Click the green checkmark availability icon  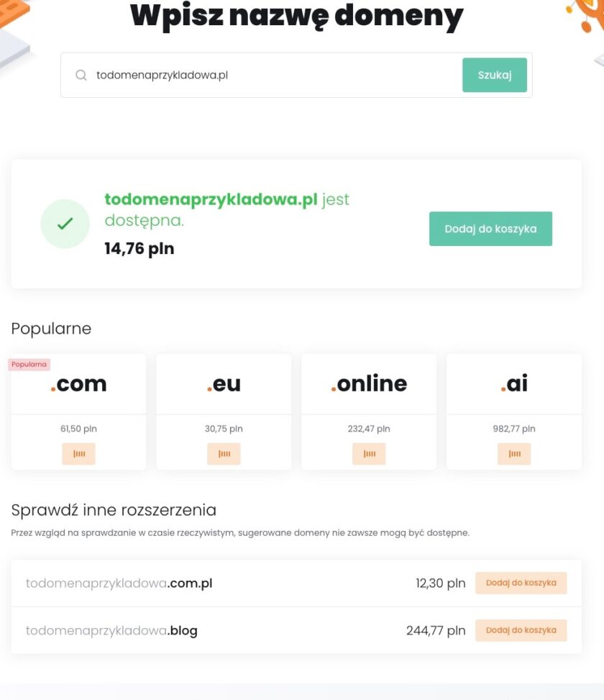point(65,224)
